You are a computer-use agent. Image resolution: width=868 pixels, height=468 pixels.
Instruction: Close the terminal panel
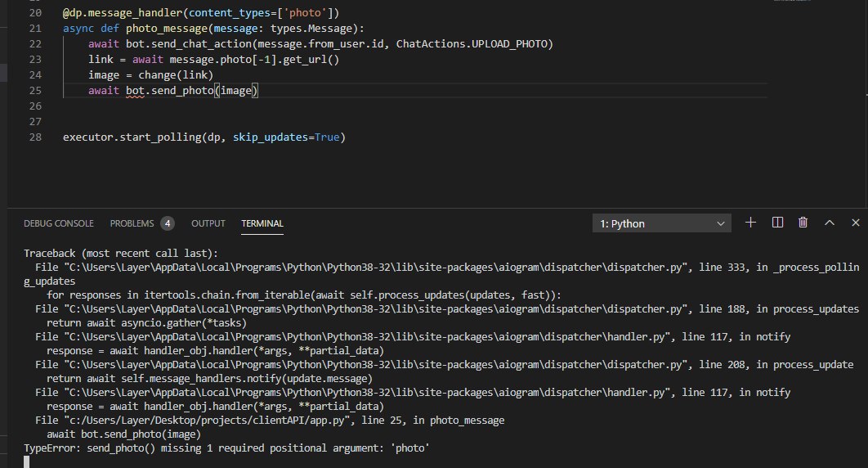(855, 223)
